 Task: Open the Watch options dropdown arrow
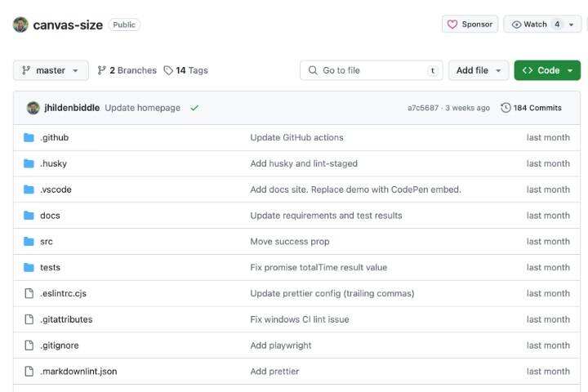pos(570,24)
